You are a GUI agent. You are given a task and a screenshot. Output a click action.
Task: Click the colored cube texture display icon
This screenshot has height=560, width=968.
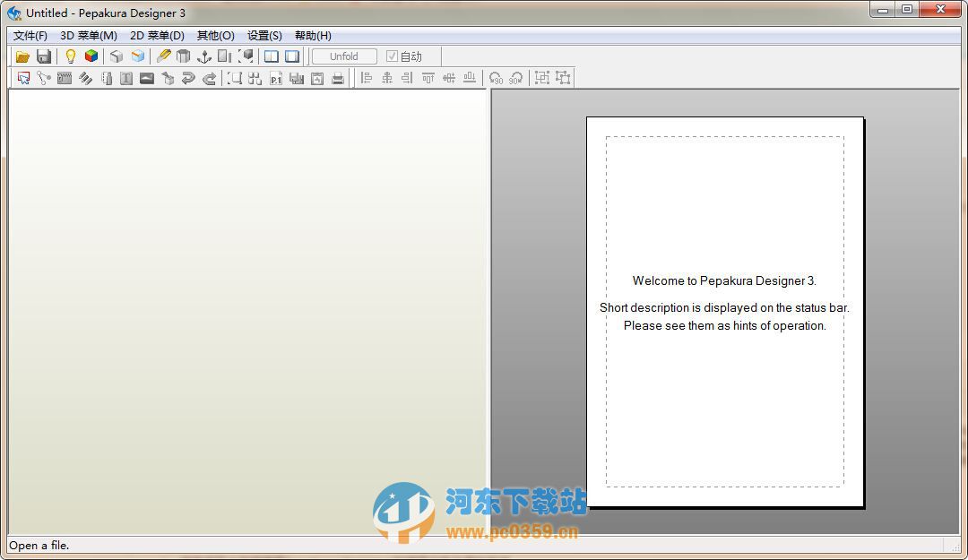click(x=91, y=56)
